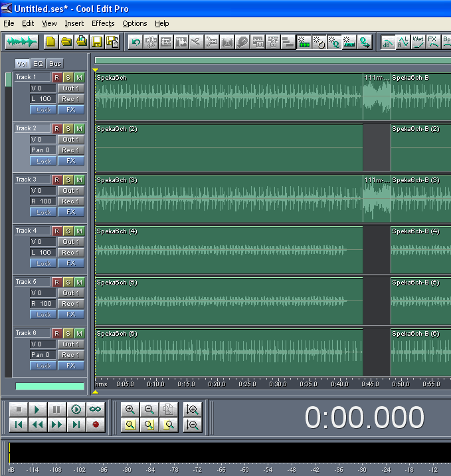
Task: Click Lock button on Track 4
Action: pos(43,263)
